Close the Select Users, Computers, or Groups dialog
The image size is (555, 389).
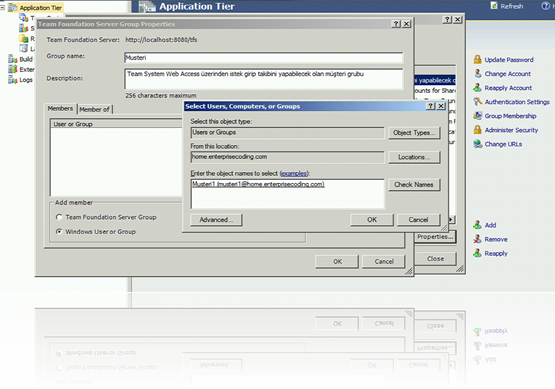click(x=441, y=106)
